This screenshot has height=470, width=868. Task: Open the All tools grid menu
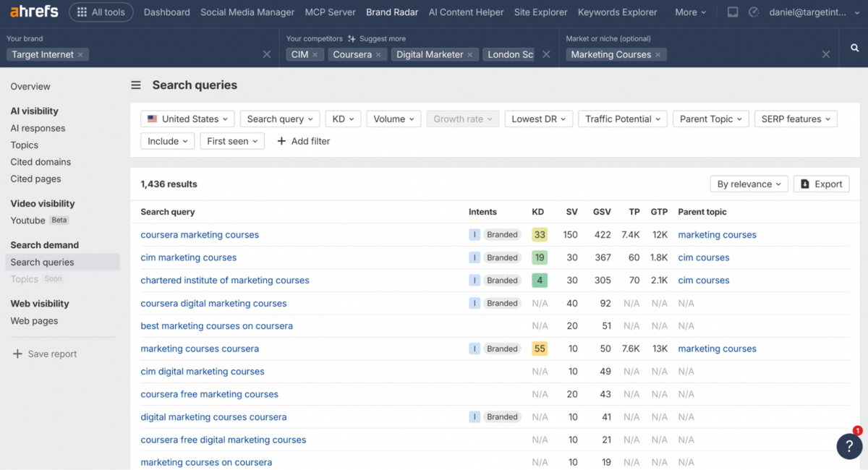pos(101,12)
